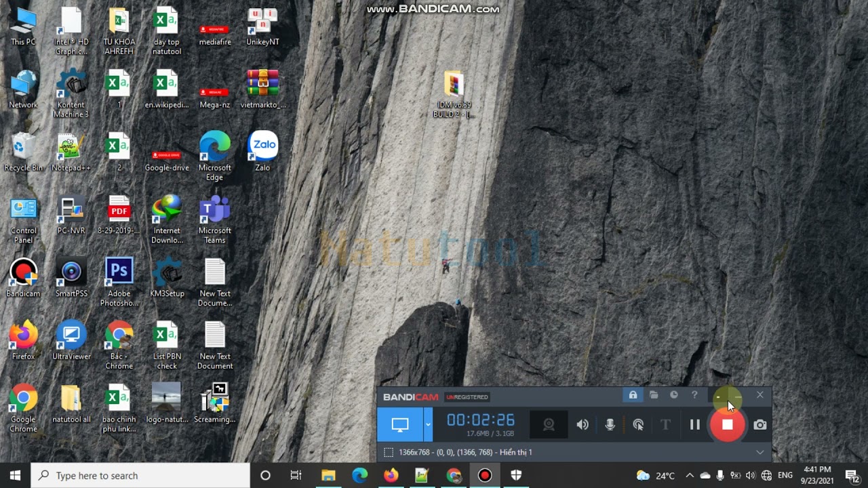
Task: Select Microsoft Teams desktop shortcut
Action: [x=215, y=220]
